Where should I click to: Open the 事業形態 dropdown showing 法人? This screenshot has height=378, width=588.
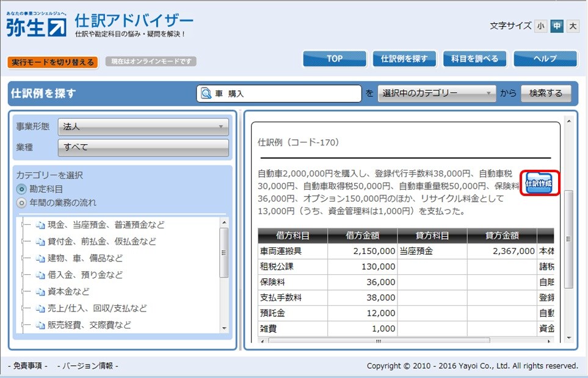click(x=143, y=127)
